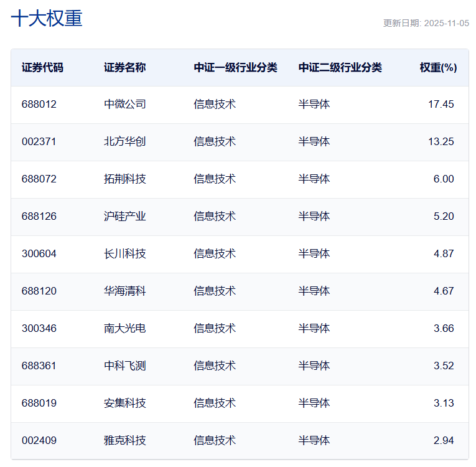
Task: Click the 长川科技 stock name
Action: point(125,253)
